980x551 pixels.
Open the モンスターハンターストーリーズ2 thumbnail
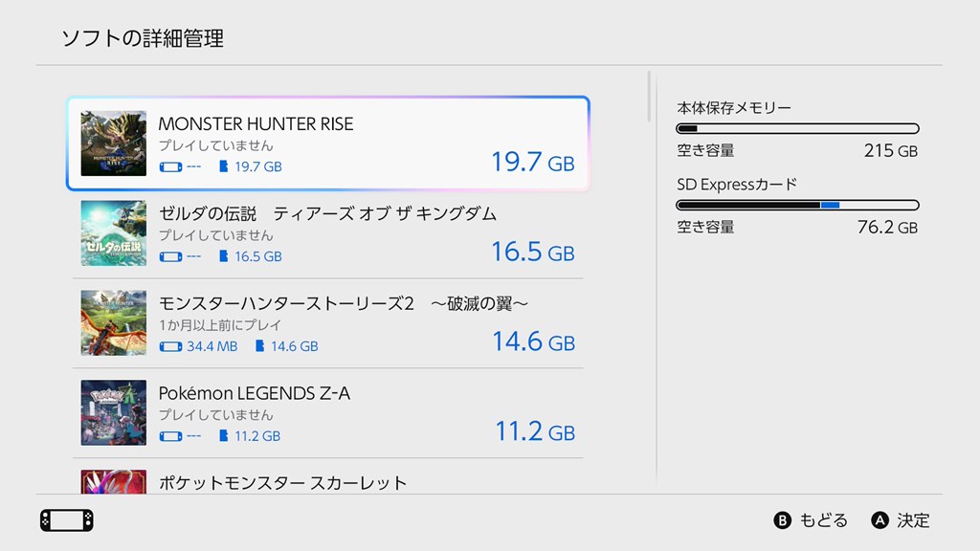coord(114,323)
